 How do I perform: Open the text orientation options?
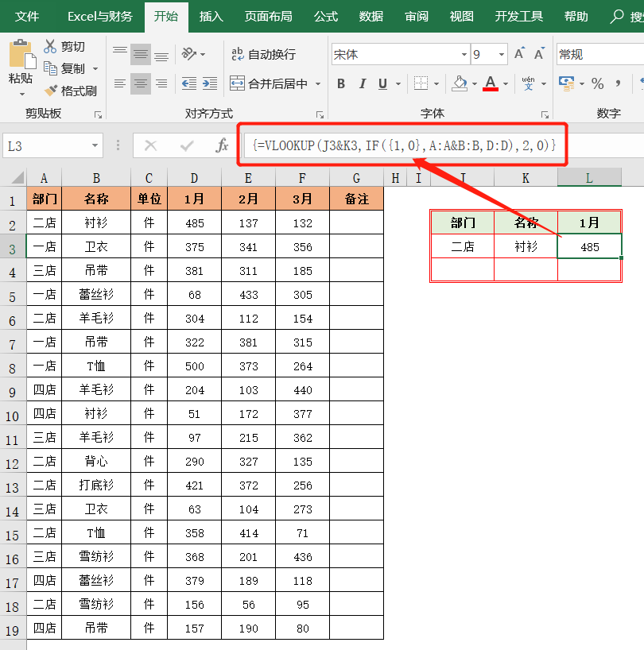(193, 54)
